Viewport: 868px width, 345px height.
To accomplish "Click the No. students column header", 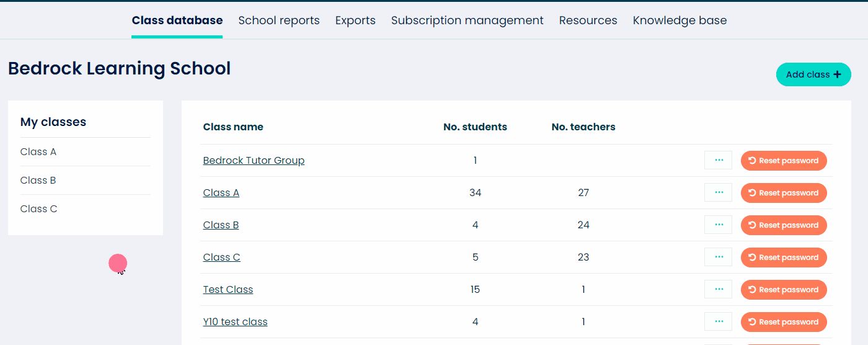I will click(475, 127).
